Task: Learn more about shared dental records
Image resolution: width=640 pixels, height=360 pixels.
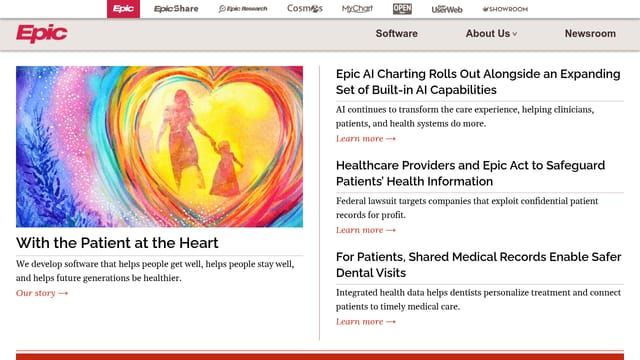Action: pos(366,322)
